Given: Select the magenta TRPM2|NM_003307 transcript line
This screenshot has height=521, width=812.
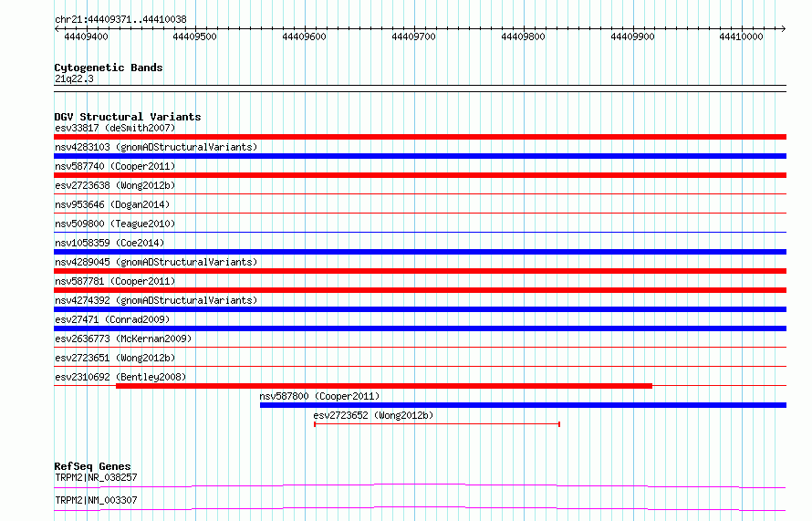Looking at the screenshot, I should coord(420,508).
